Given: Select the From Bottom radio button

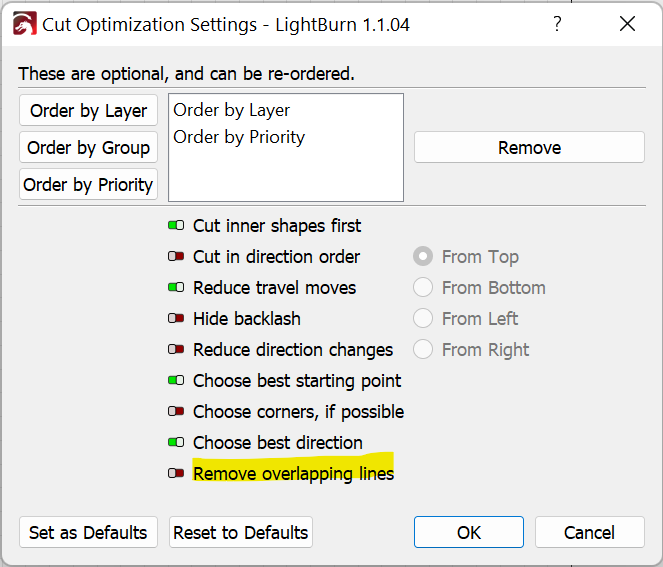Looking at the screenshot, I should tap(423, 288).
